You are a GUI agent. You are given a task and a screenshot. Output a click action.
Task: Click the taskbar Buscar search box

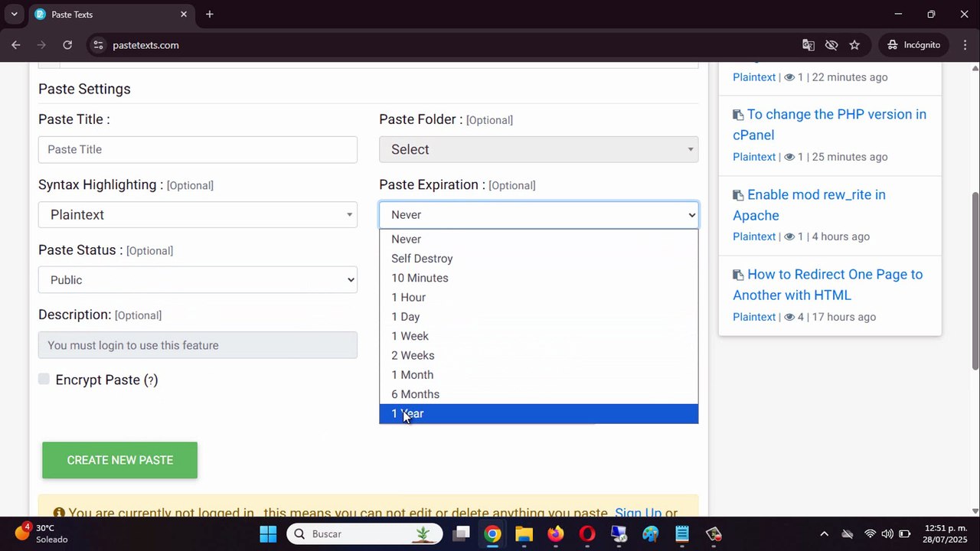click(x=365, y=533)
